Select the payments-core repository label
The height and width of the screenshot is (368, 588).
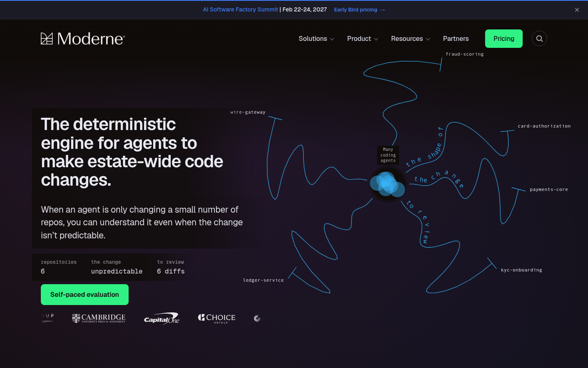[549, 189]
